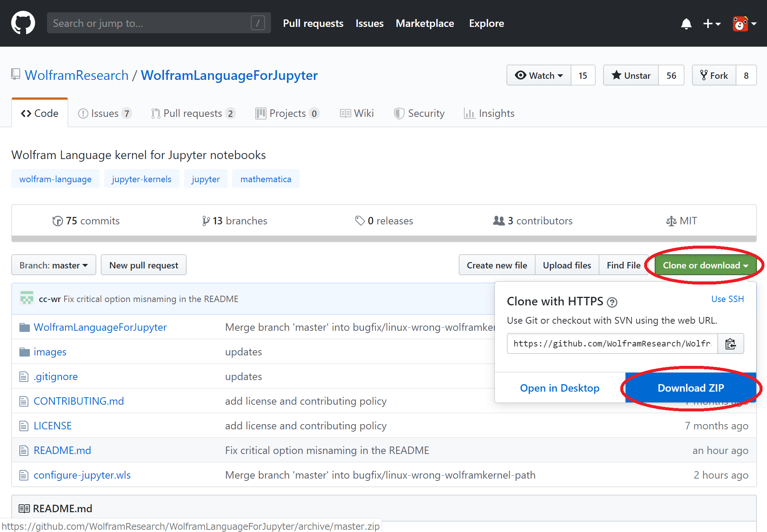Click Open in Desktop

(x=559, y=388)
